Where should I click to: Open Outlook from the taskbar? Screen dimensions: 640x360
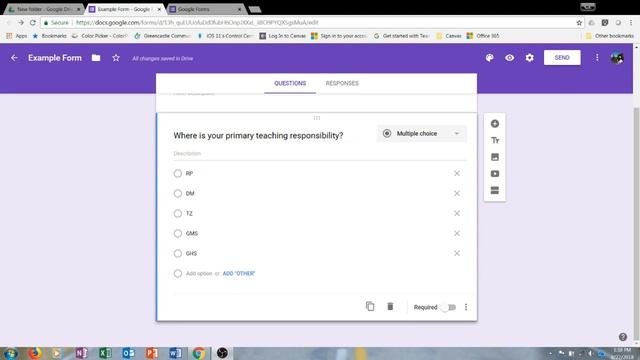(x=128, y=353)
